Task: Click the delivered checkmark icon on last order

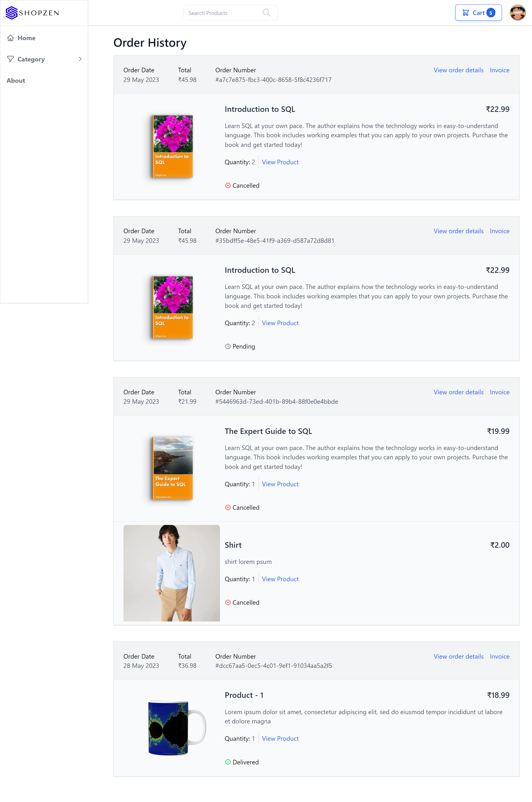Action: coord(228,762)
